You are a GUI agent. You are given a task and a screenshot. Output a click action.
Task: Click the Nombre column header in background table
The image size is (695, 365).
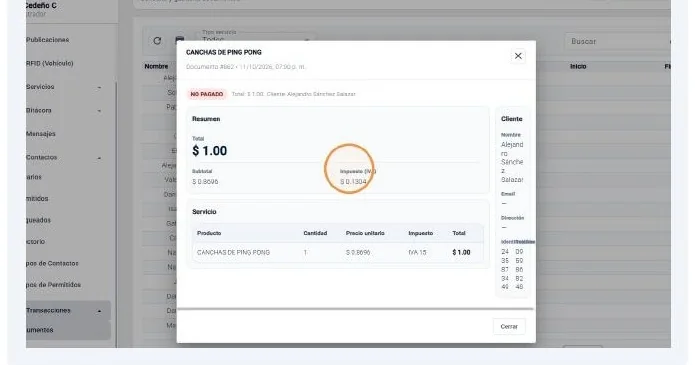pos(156,67)
